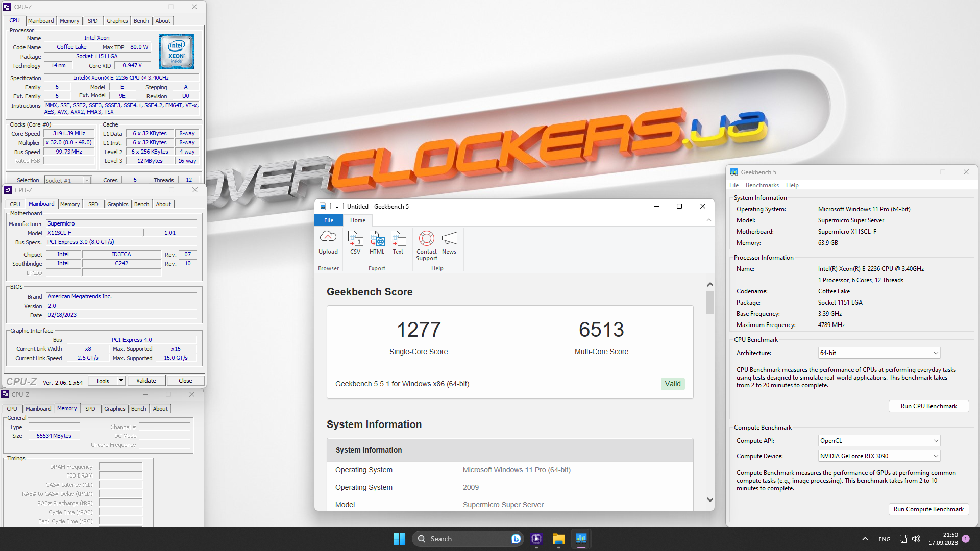
Task: Click the 1277 Single-Core Score value
Action: point(419,330)
